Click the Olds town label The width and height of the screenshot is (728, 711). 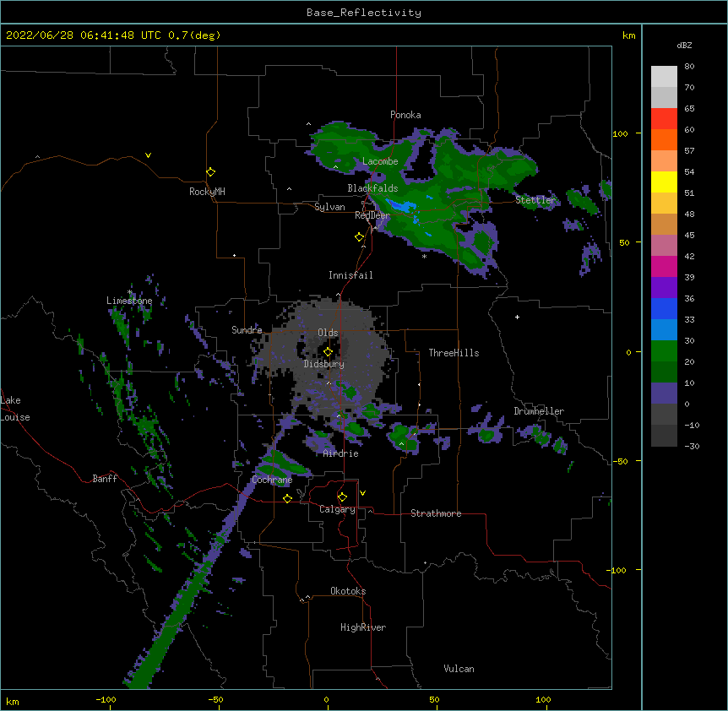pyautogui.click(x=328, y=333)
